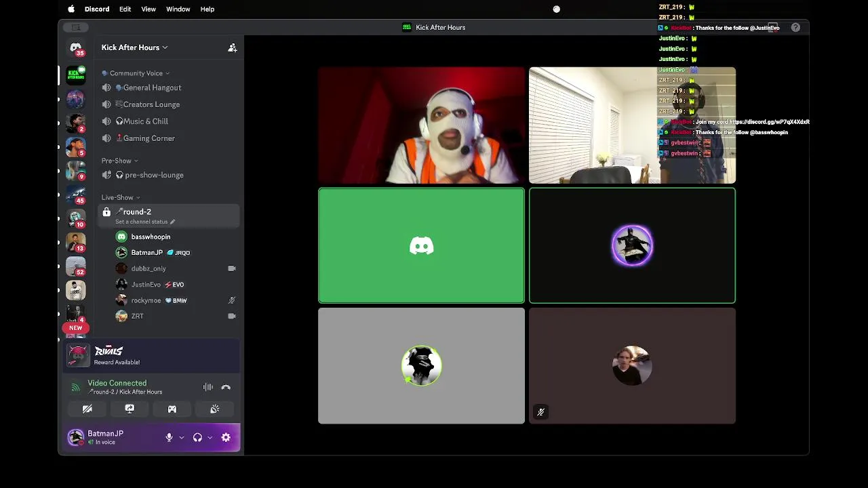
Task: Open Discord direct messages home icon
Action: click(x=75, y=47)
